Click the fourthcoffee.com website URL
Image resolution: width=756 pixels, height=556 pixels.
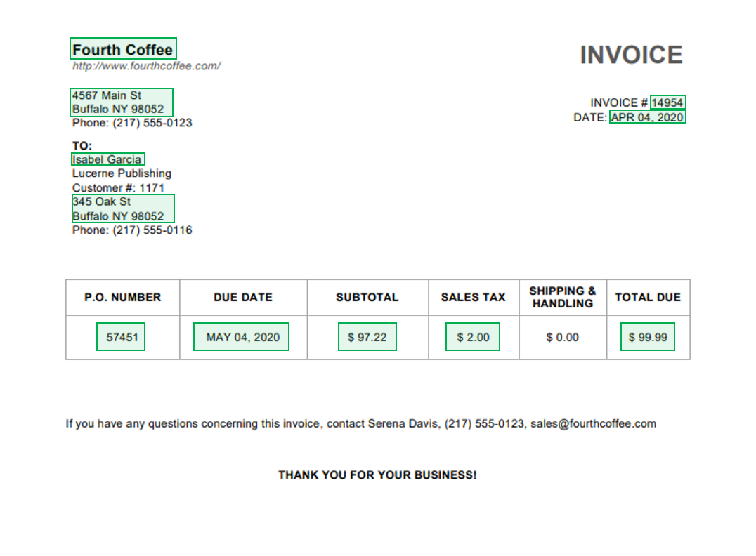pos(146,65)
